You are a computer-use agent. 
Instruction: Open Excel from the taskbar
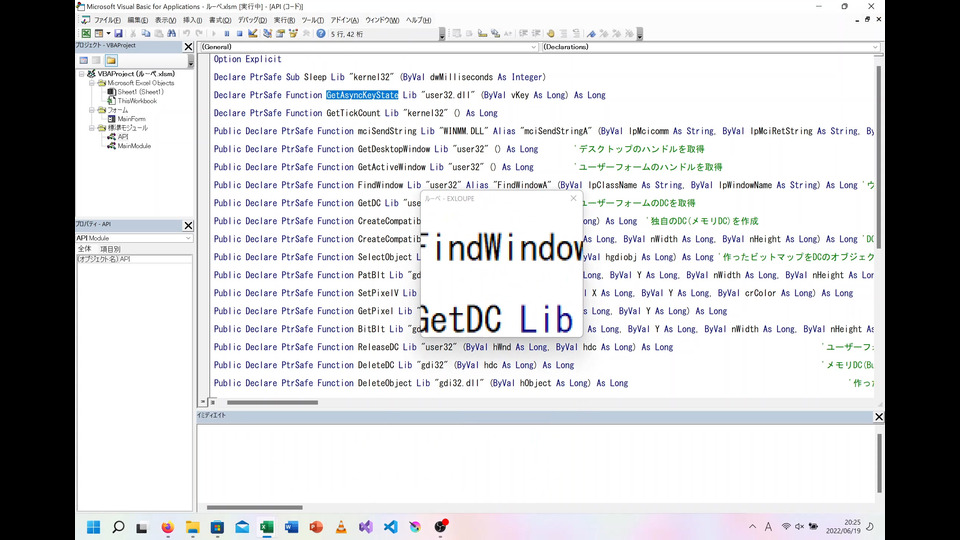coord(266,527)
